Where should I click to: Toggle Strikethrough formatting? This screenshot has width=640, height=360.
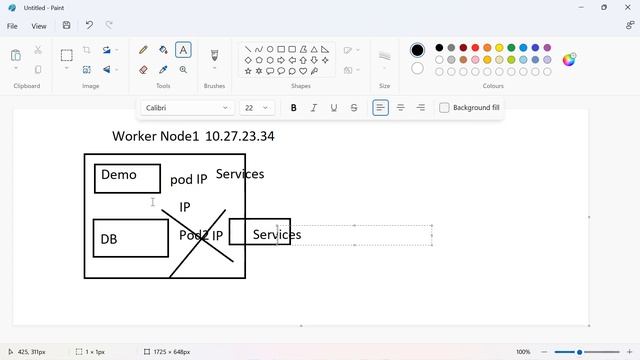354,108
